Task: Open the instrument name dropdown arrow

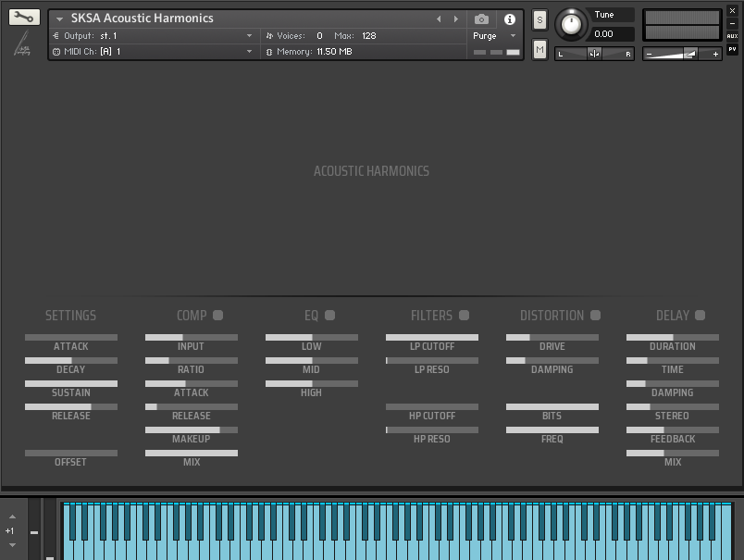Action: tap(60, 19)
